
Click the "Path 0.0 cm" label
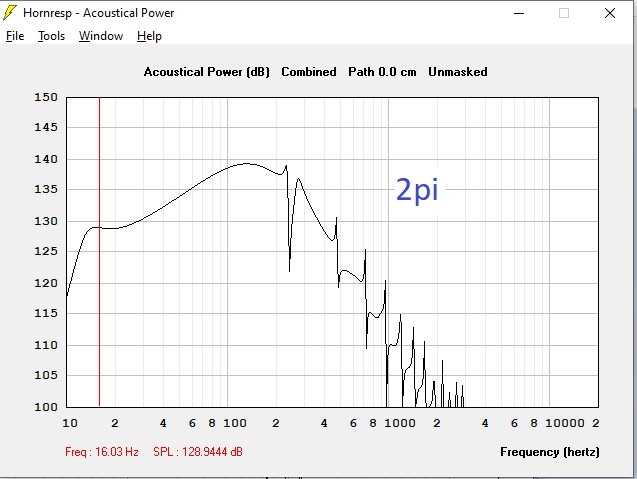click(x=382, y=72)
